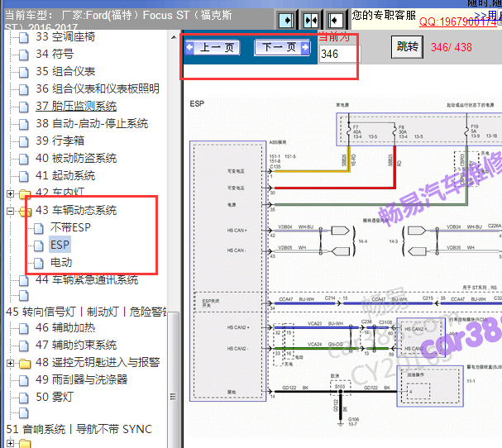Open 44 车辆紧急通讯系统

pyautogui.click(x=87, y=279)
